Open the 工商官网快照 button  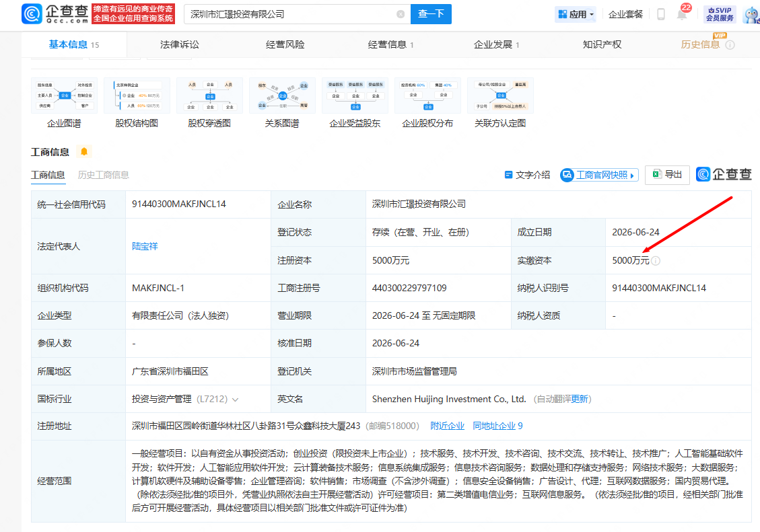(599, 175)
